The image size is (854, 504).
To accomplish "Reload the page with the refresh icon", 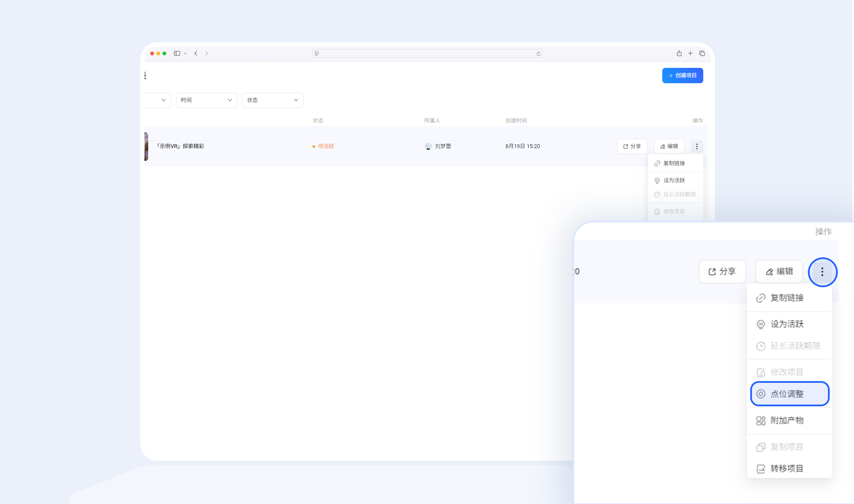I will [x=538, y=53].
